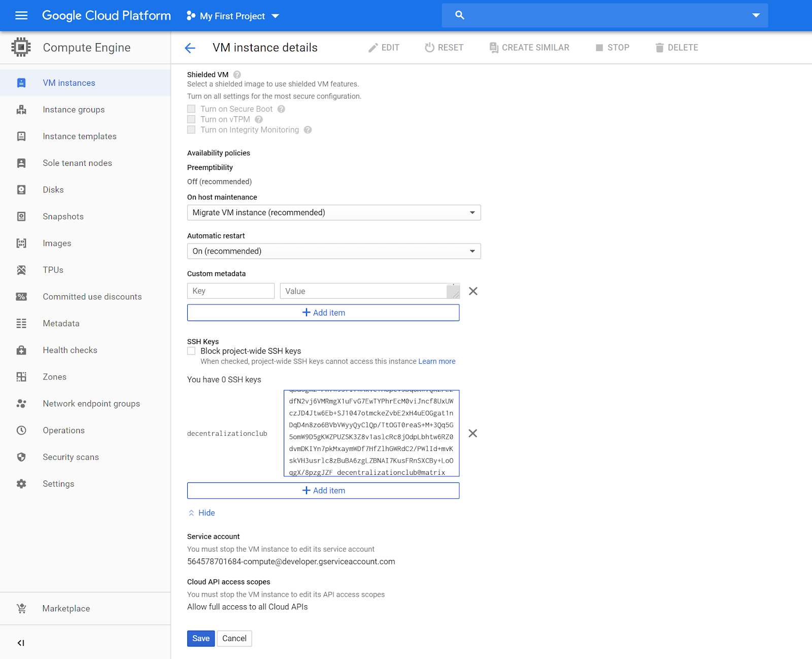This screenshot has width=812, height=659.
Task: Add item under Custom metadata
Action: coord(323,313)
